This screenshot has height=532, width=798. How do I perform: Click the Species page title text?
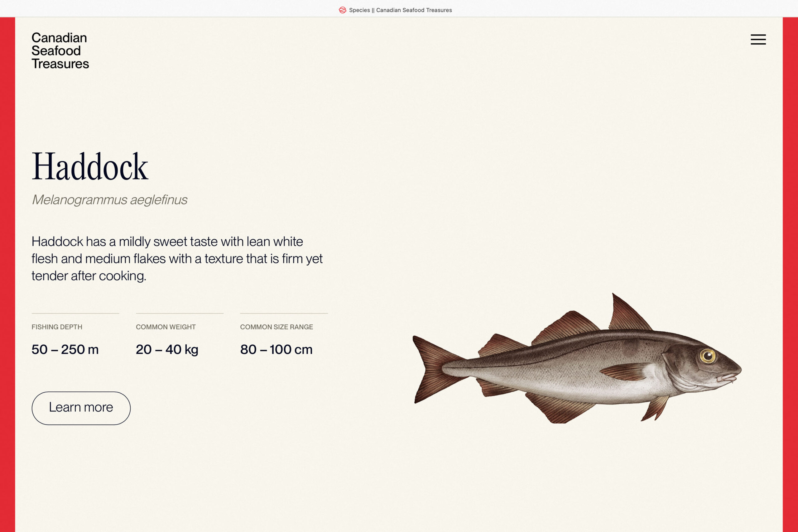pos(400,10)
